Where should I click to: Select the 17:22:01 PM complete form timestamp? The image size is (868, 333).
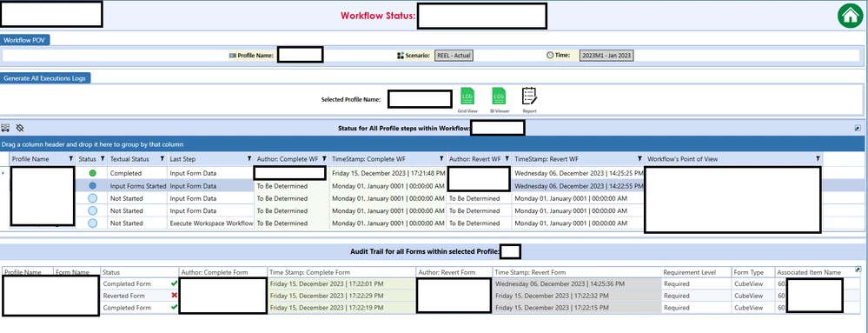[341, 283]
